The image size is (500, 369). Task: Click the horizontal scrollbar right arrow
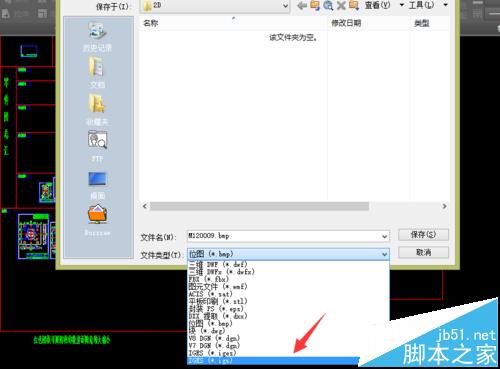point(444,206)
